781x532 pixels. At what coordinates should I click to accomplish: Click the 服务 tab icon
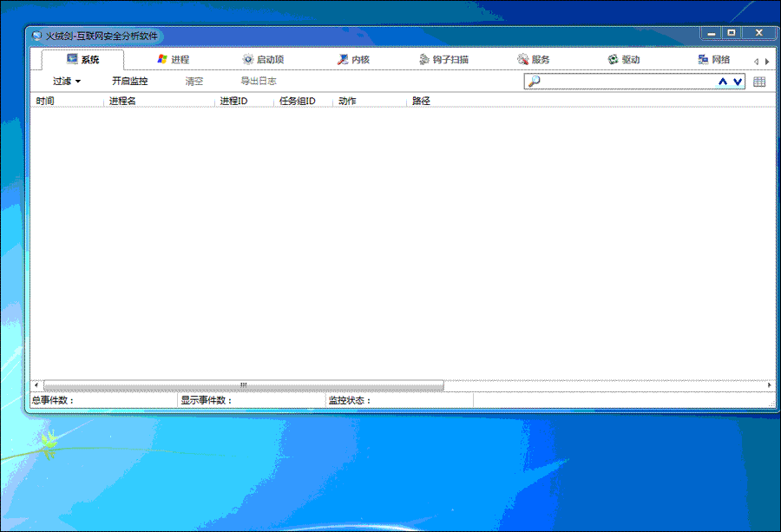[522, 59]
